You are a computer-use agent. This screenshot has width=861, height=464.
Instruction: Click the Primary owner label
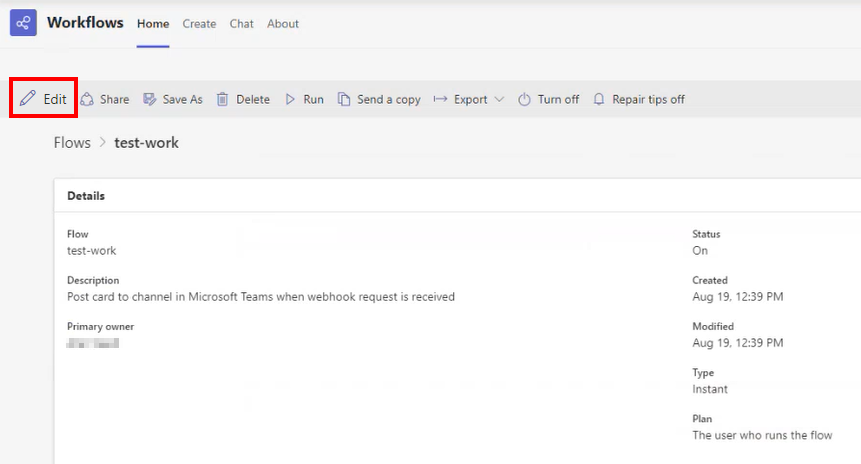click(x=100, y=327)
